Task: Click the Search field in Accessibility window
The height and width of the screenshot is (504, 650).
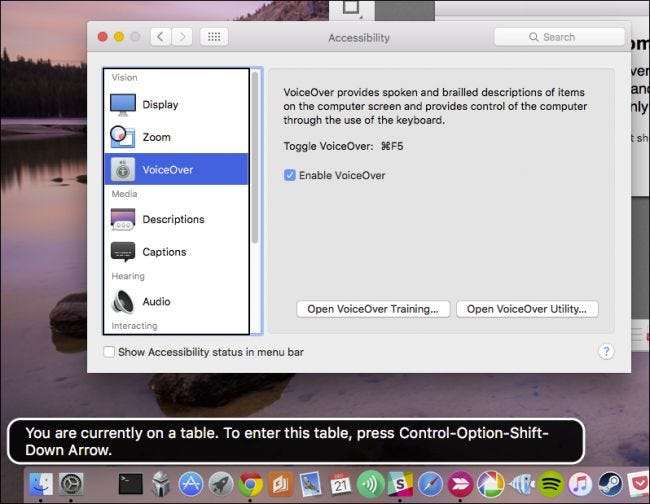Action: pyautogui.click(x=559, y=37)
